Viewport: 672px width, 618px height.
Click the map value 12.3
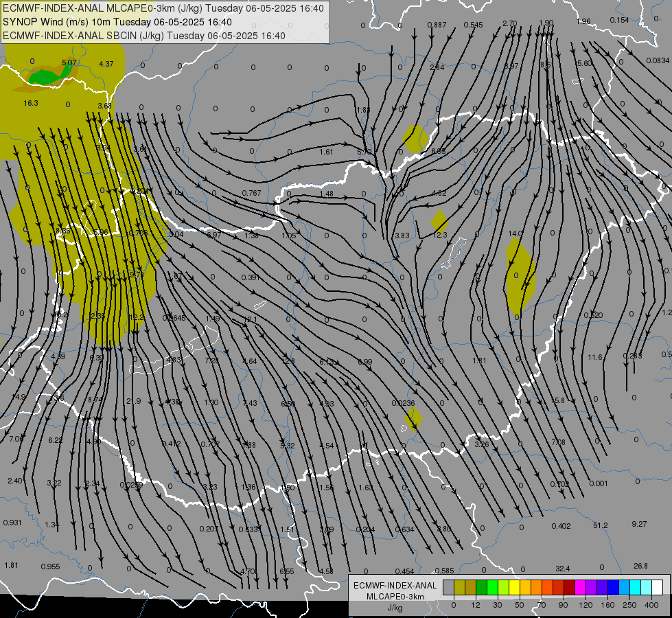tap(440, 235)
